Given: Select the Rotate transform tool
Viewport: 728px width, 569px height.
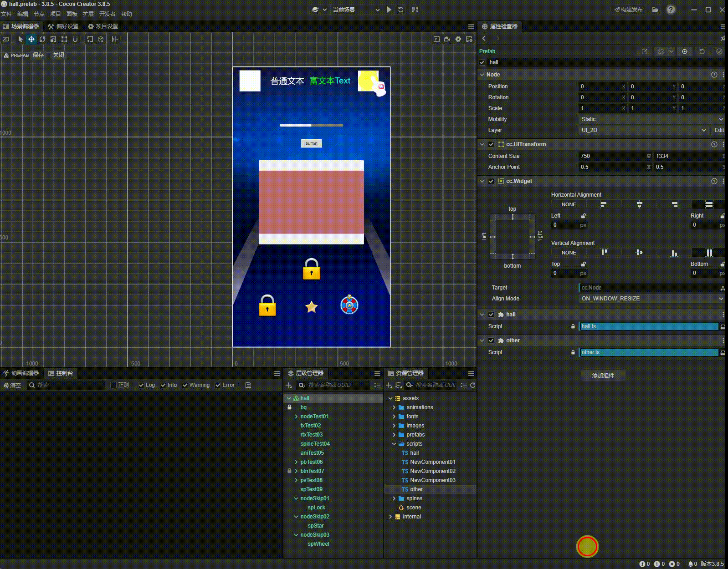Looking at the screenshot, I should click(42, 39).
